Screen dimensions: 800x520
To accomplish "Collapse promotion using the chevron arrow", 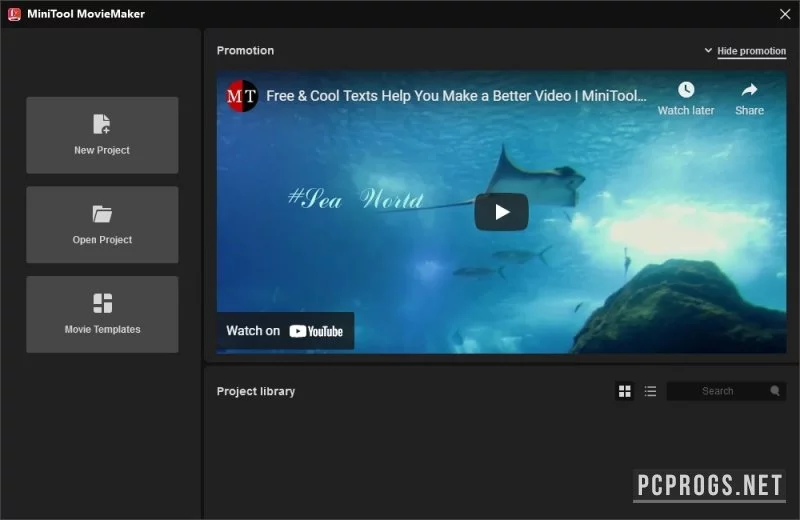I will 708,51.
